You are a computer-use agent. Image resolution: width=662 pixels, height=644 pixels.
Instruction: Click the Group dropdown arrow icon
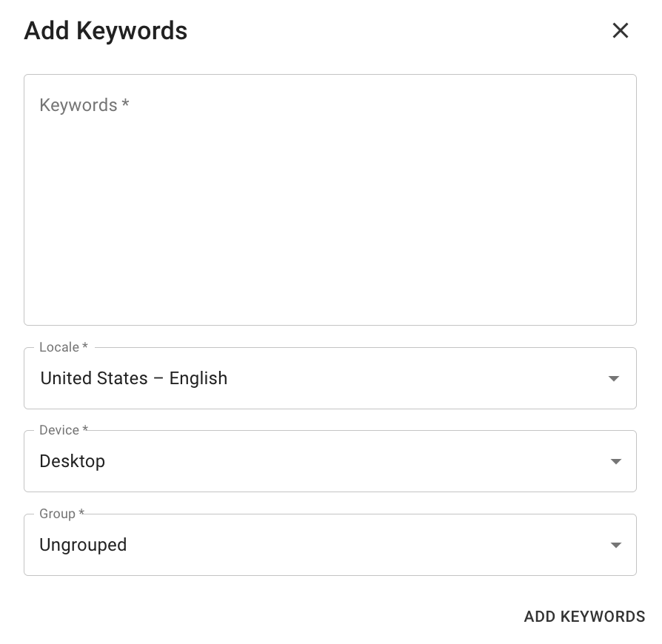tap(615, 545)
